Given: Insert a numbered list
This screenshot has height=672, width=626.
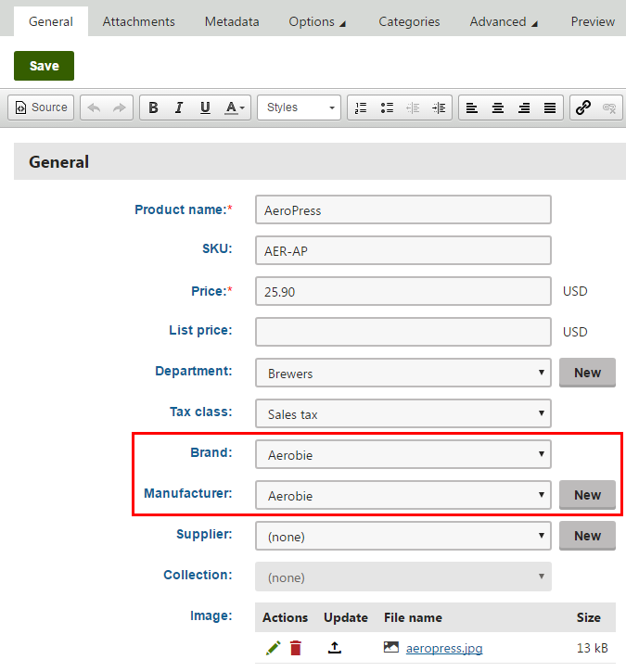Looking at the screenshot, I should pos(361,108).
